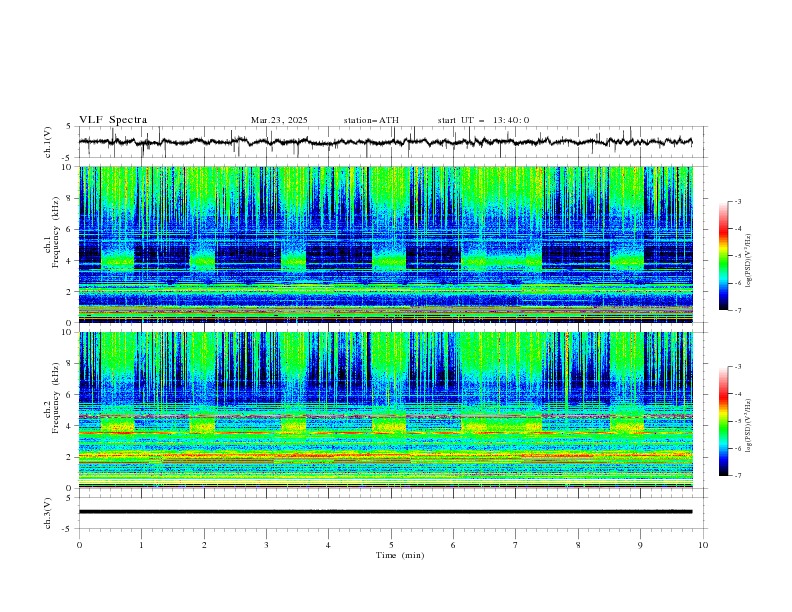
Task: Click the '2' tick on the time axis
Action: [204, 545]
